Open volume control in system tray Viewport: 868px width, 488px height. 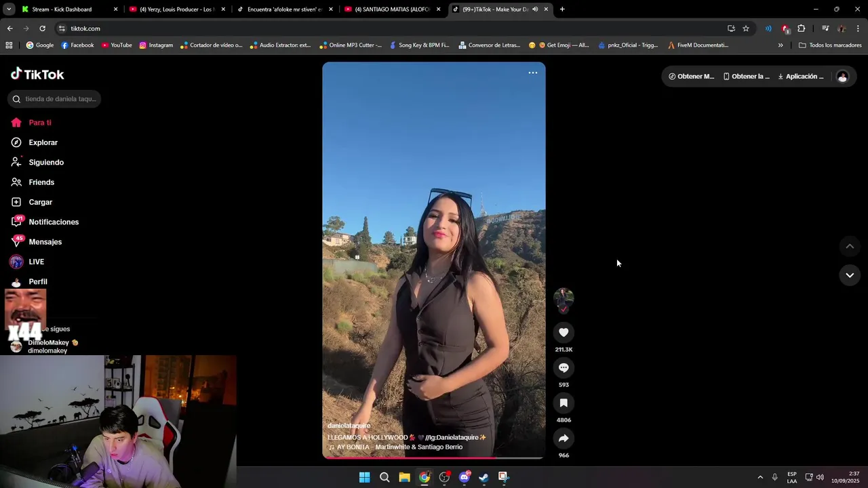pyautogui.click(x=821, y=477)
